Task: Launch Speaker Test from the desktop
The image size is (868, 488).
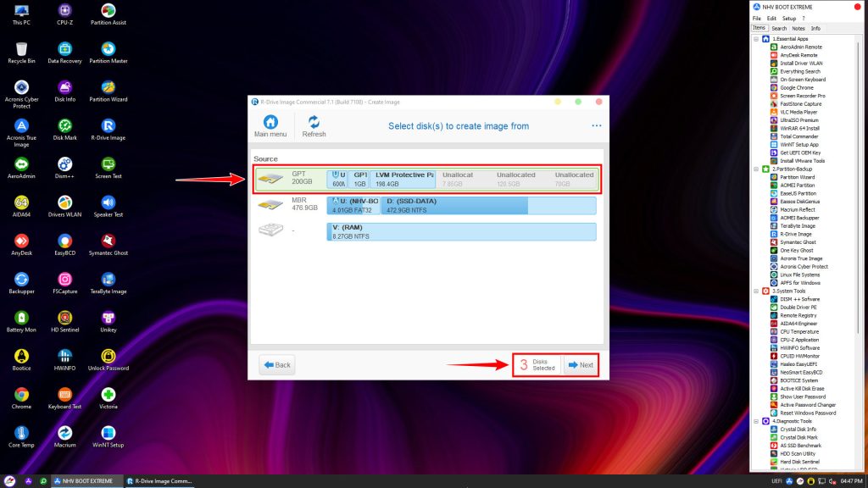Action: 108,207
